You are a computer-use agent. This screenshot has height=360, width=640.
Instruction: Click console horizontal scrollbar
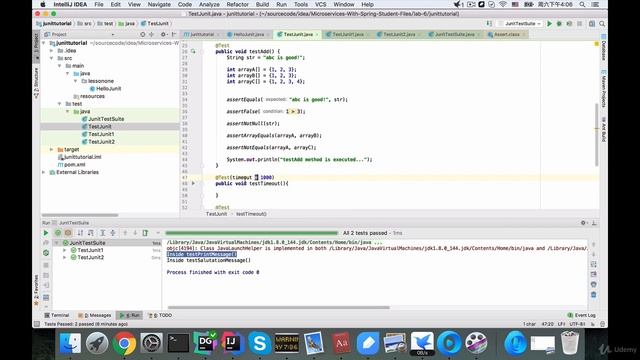coord(278,307)
